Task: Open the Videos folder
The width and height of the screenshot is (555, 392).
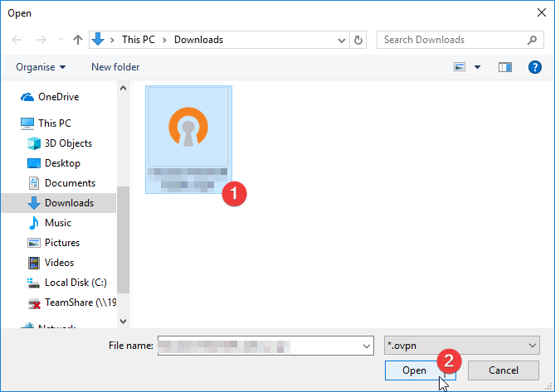Action: (59, 263)
